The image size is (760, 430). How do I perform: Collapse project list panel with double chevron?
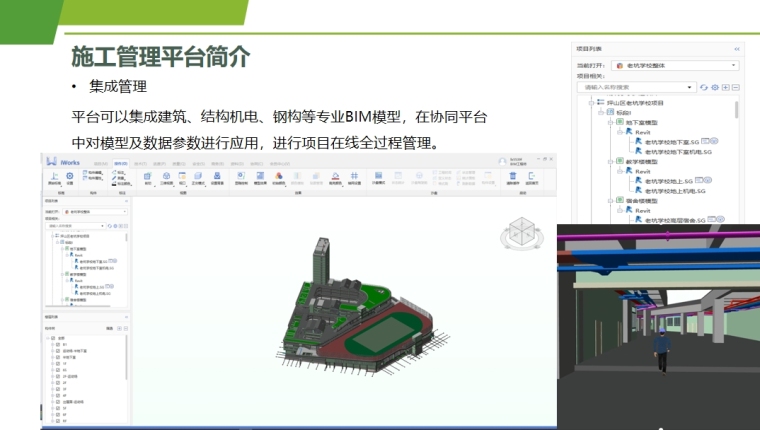(x=736, y=48)
